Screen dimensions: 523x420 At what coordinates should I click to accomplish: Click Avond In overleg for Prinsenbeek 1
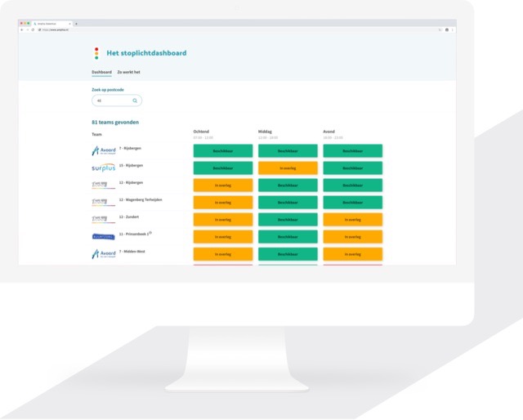352,237
